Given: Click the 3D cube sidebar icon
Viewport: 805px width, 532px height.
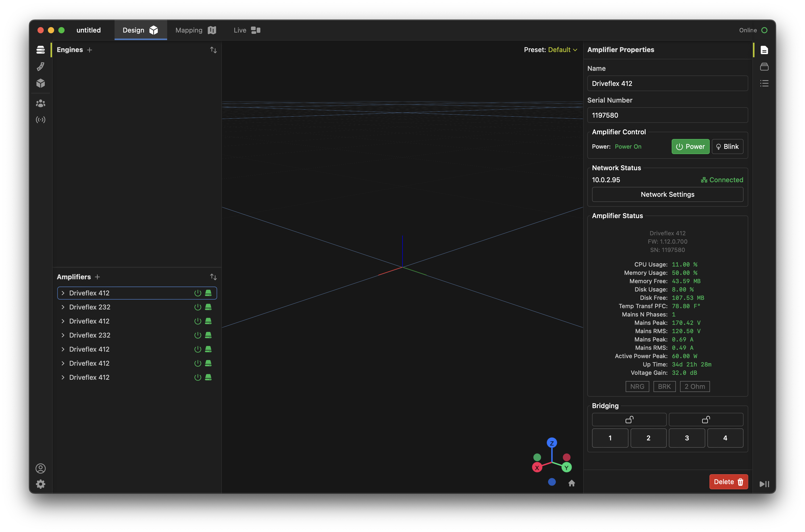Looking at the screenshot, I should (40, 83).
